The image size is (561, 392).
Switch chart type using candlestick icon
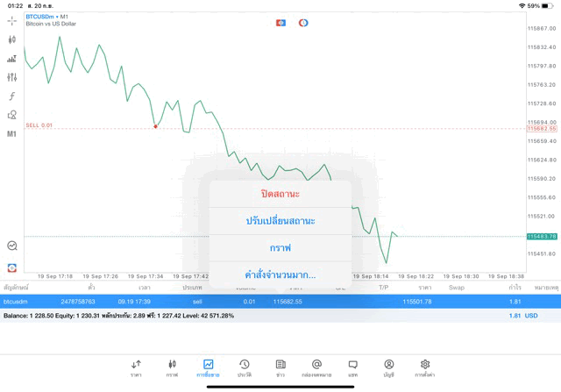click(12, 39)
